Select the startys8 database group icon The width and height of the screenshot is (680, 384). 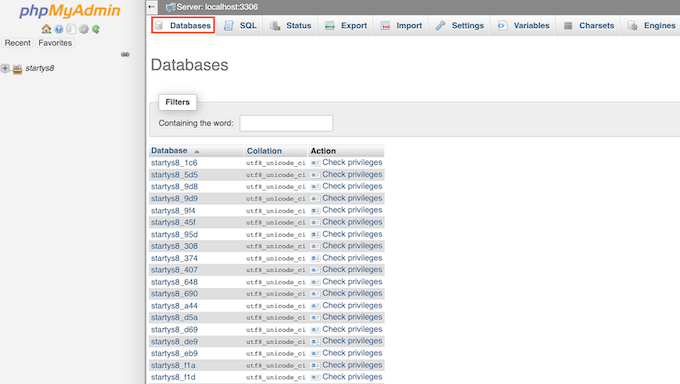(17, 69)
